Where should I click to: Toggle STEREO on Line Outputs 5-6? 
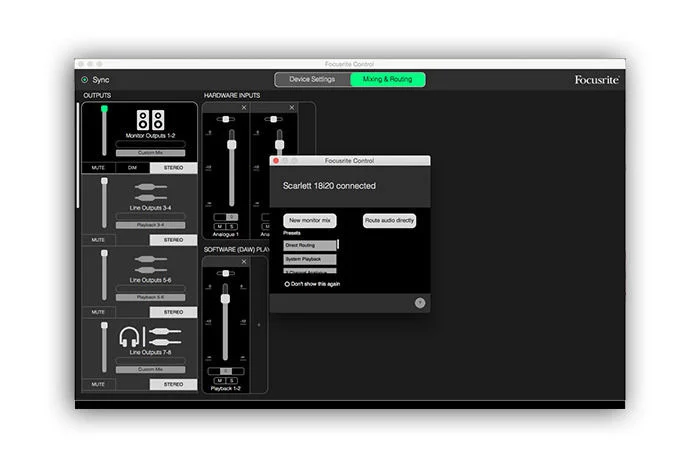tap(173, 312)
